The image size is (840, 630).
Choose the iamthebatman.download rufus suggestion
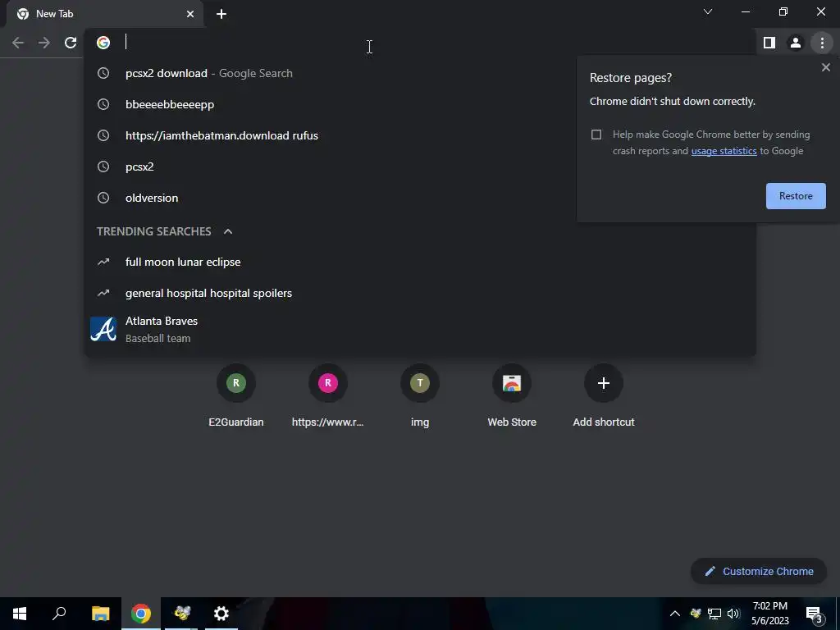coord(420,135)
